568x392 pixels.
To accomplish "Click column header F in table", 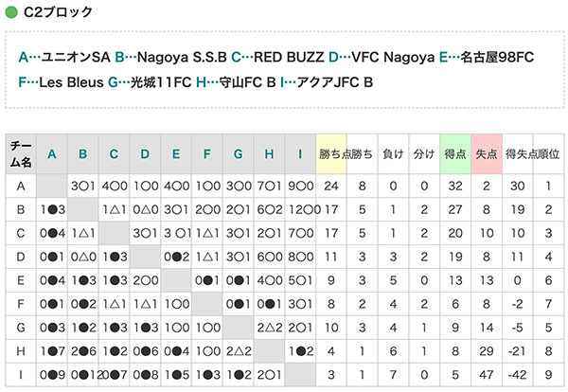I will (x=207, y=154).
